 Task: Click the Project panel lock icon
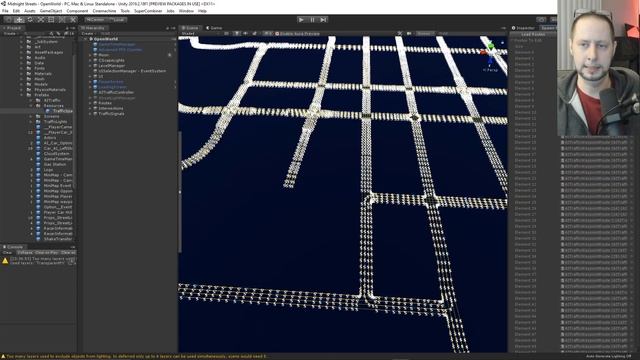(x=67, y=28)
